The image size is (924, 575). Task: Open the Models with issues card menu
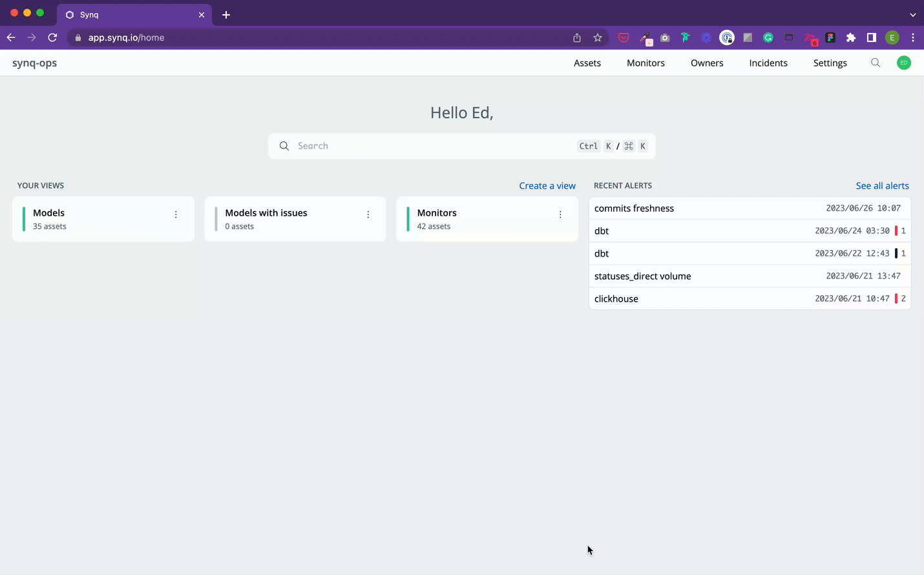pyautogui.click(x=368, y=214)
